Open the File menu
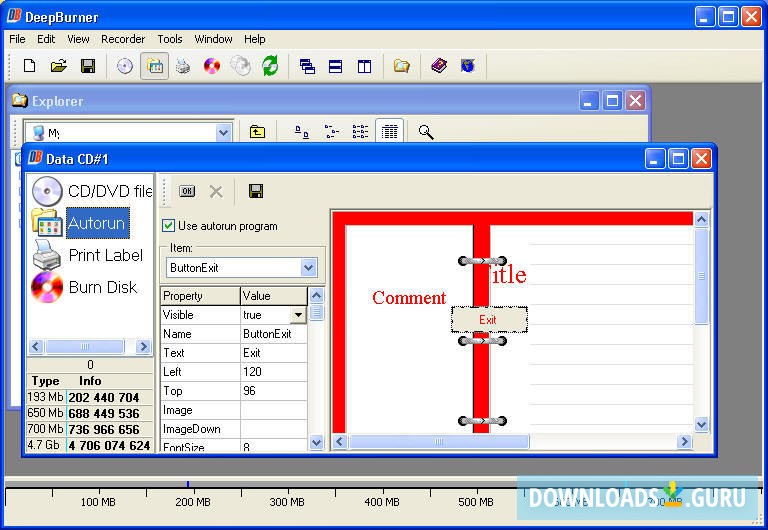This screenshot has width=768, height=530. (x=17, y=39)
